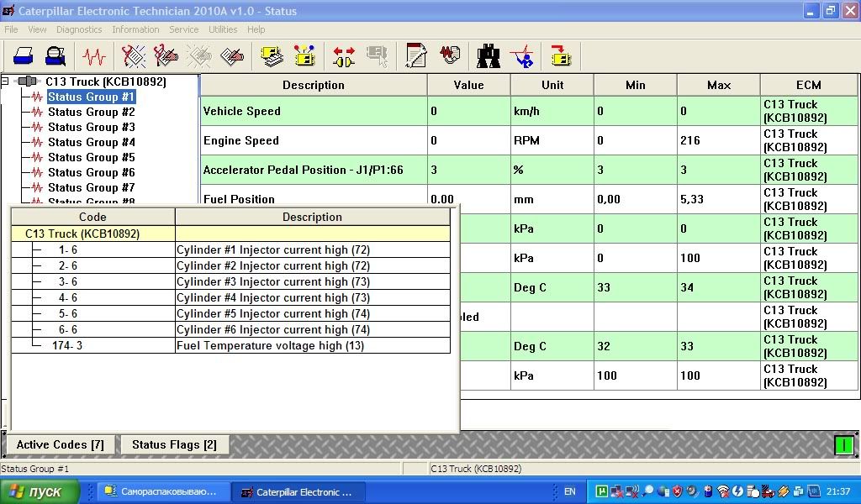Open the waveform document recorder icon
The image size is (861, 504).
coord(450,56)
